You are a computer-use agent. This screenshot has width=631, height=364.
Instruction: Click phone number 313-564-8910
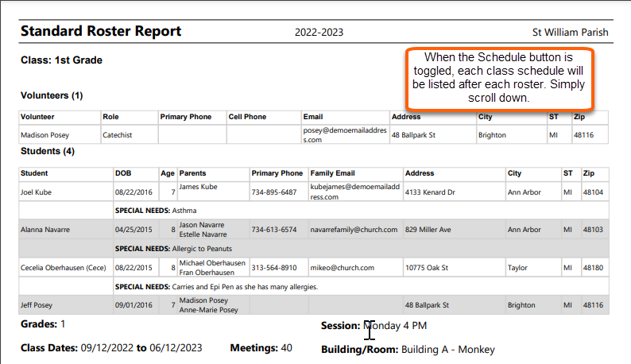click(x=273, y=268)
